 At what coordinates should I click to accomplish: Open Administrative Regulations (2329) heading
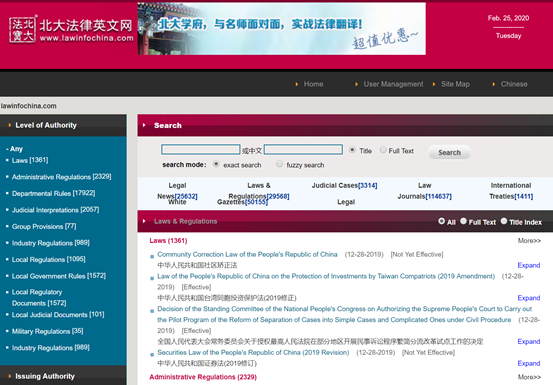tap(203, 377)
